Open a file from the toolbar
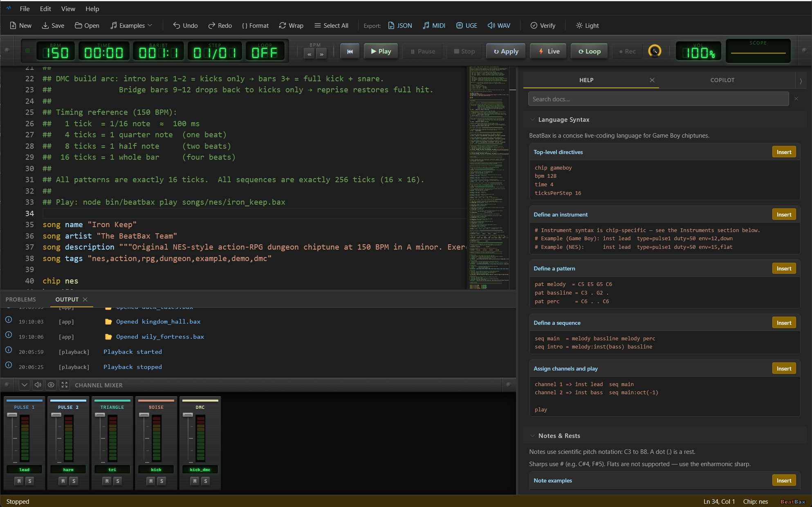Image resolution: width=812 pixels, height=507 pixels. coord(87,25)
